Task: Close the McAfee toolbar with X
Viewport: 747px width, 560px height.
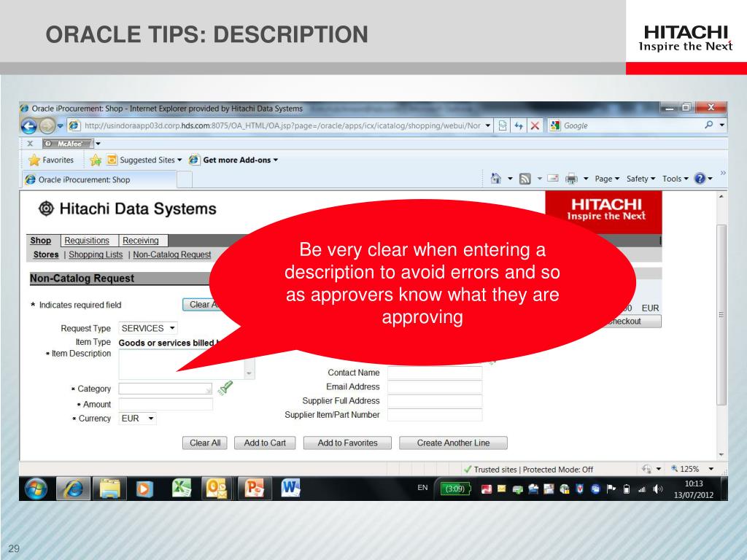Action: point(30,144)
